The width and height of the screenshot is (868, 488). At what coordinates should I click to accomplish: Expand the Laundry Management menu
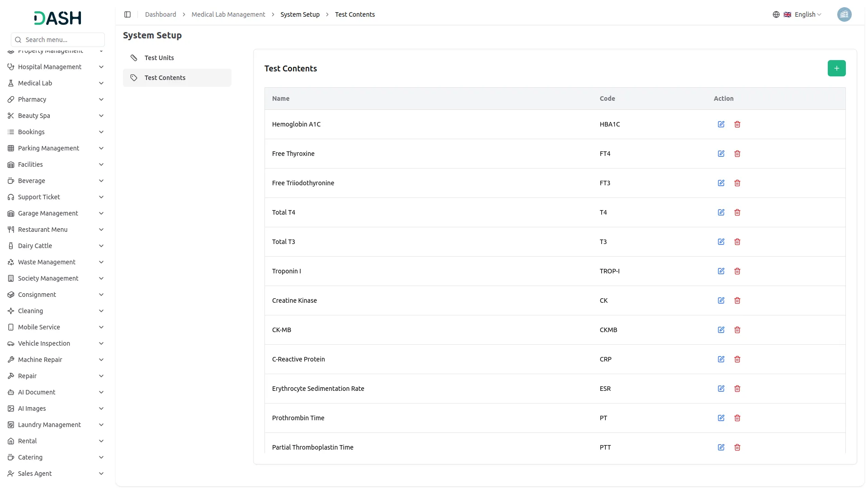pyautogui.click(x=56, y=425)
